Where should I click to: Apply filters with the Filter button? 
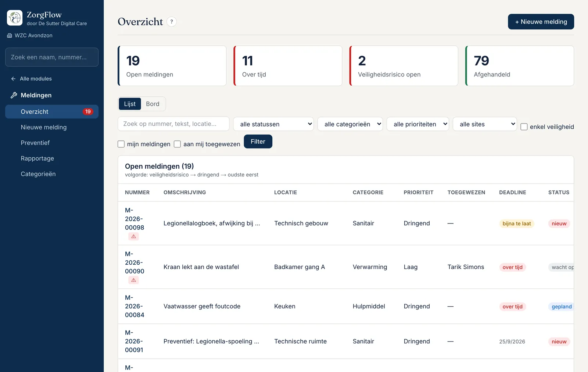pos(258,142)
